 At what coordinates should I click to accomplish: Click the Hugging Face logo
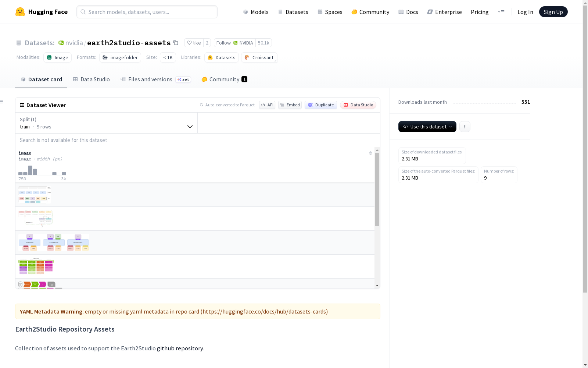41,12
